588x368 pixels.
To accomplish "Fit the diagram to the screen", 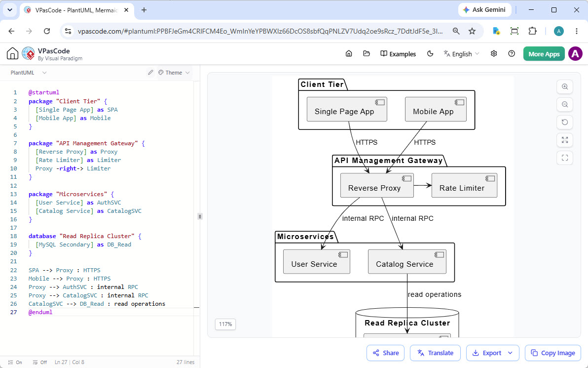I will pyautogui.click(x=565, y=140).
